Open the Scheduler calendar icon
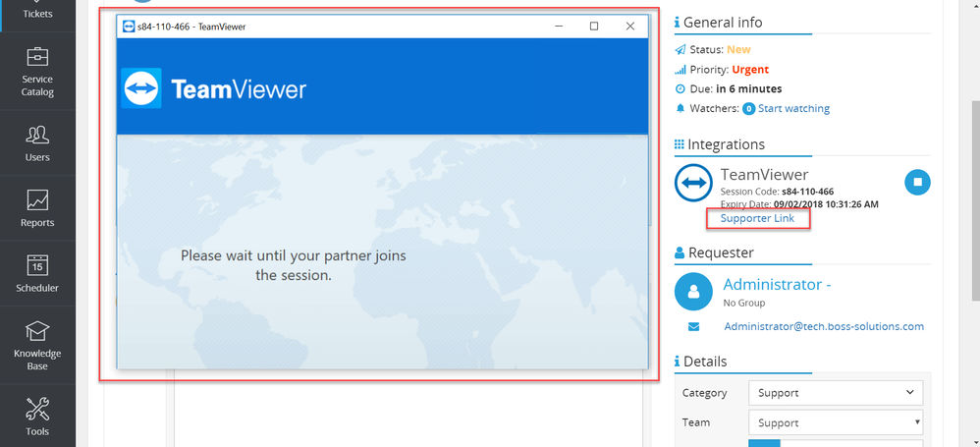Viewport: 980px width, 447px height. pos(37,265)
